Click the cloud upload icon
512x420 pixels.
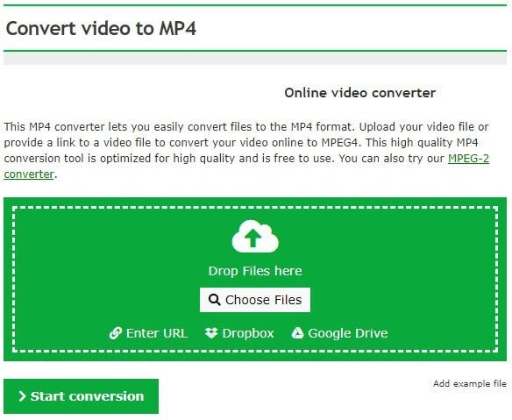click(x=255, y=236)
